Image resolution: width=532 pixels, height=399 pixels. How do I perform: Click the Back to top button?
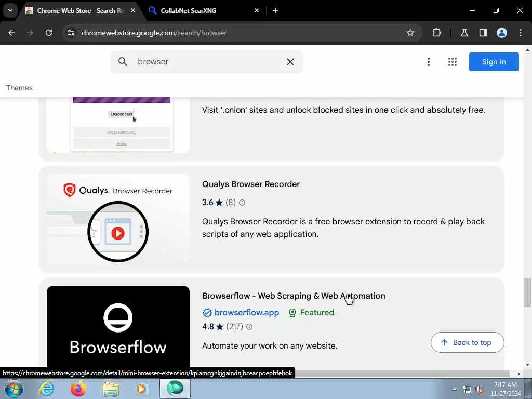coord(467,342)
